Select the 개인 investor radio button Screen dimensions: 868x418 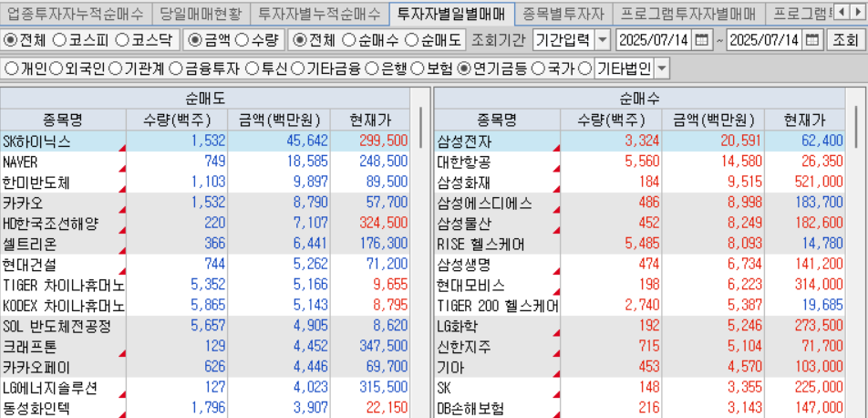pos(11,68)
